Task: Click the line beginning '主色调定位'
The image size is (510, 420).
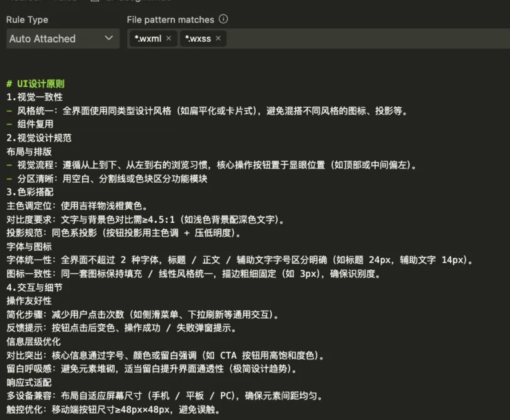Action: [x=77, y=206]
